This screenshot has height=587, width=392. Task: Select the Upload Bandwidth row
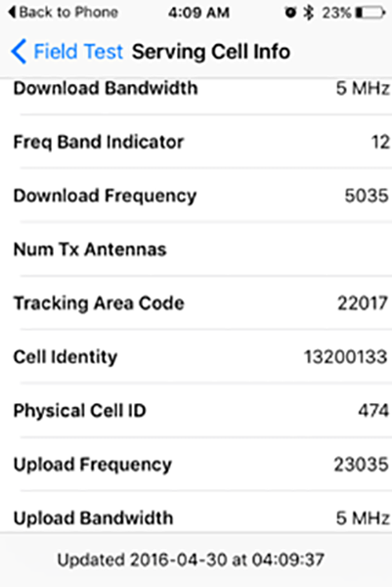[196, 512]
